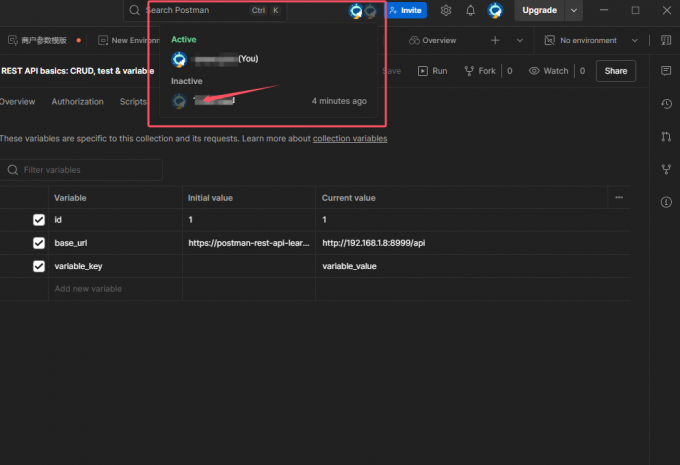Viewport: 680px width, 465px height.
Task: Open the forks icon in right sidebar
Action: 666,169
